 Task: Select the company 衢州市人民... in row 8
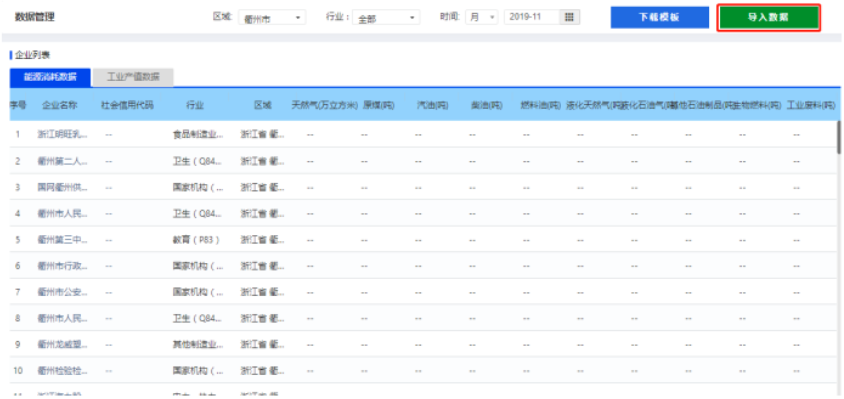click(x=62, y=318)
